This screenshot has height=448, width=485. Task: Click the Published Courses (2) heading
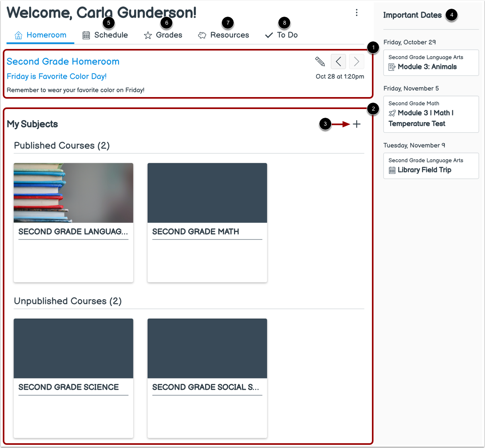(62, 146)
